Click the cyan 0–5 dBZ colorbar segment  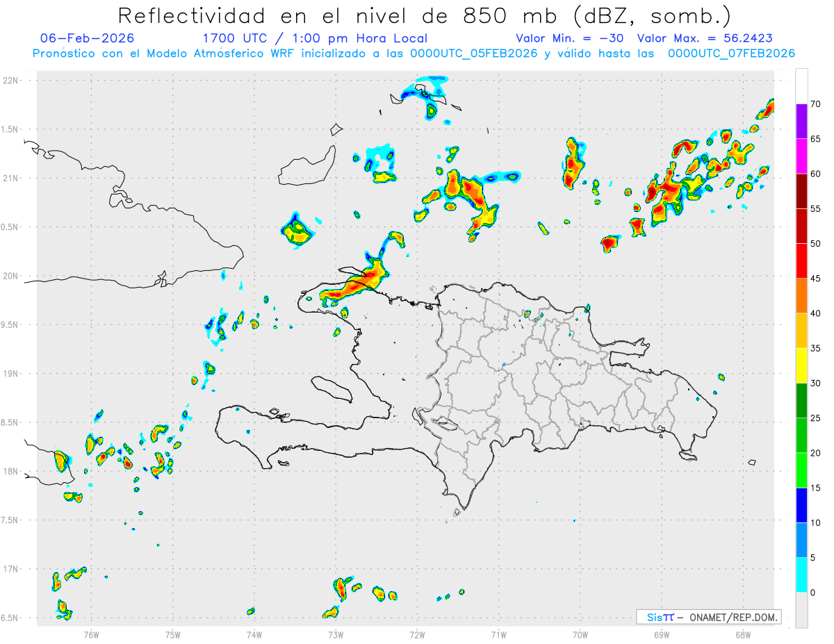(x=801, y=575)
